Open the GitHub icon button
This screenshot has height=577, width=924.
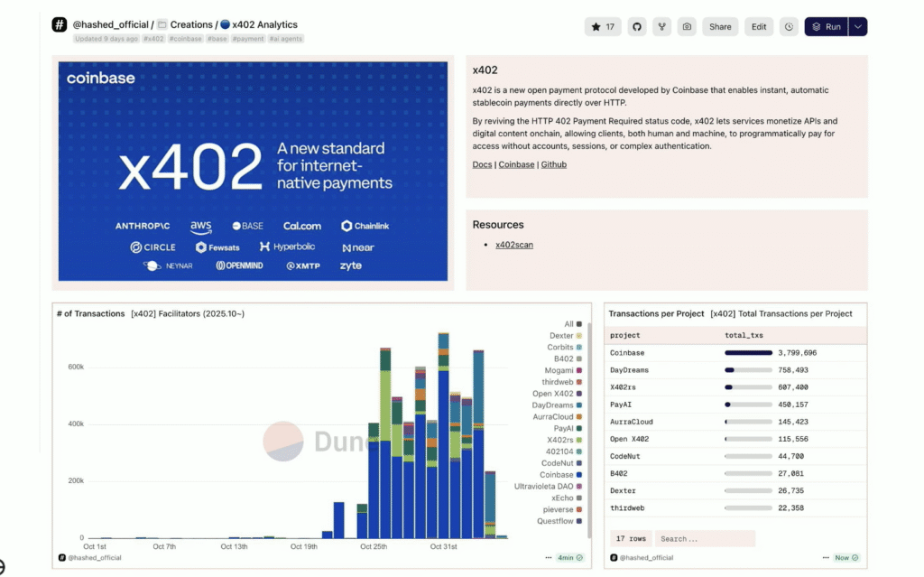coord(637,27)
